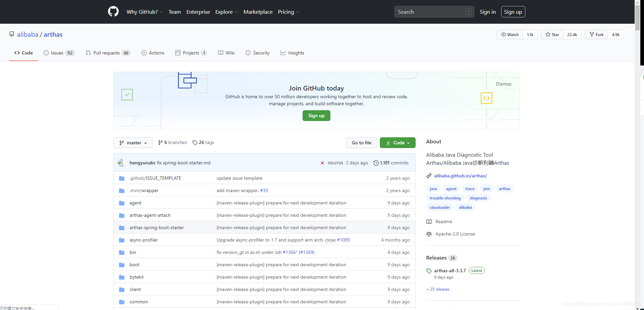
Task: Open the + 25 releases link
Action: [438, 289]
